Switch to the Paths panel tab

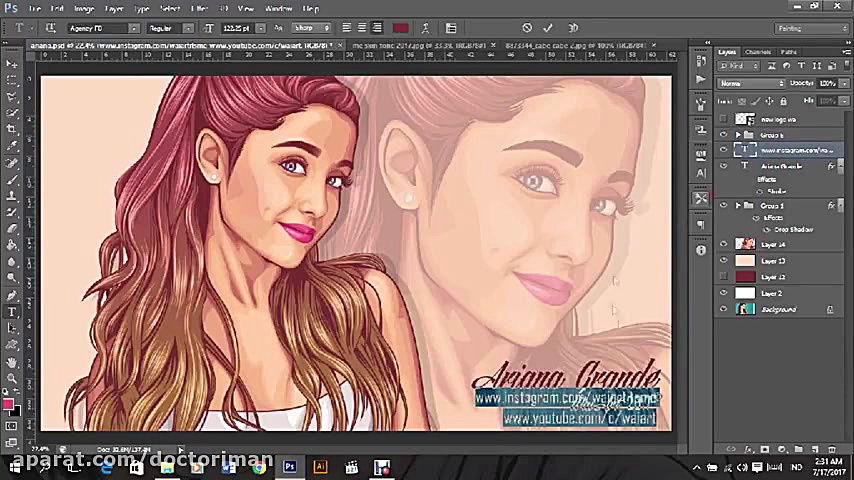pyautogui.click(x=788, y=52)
